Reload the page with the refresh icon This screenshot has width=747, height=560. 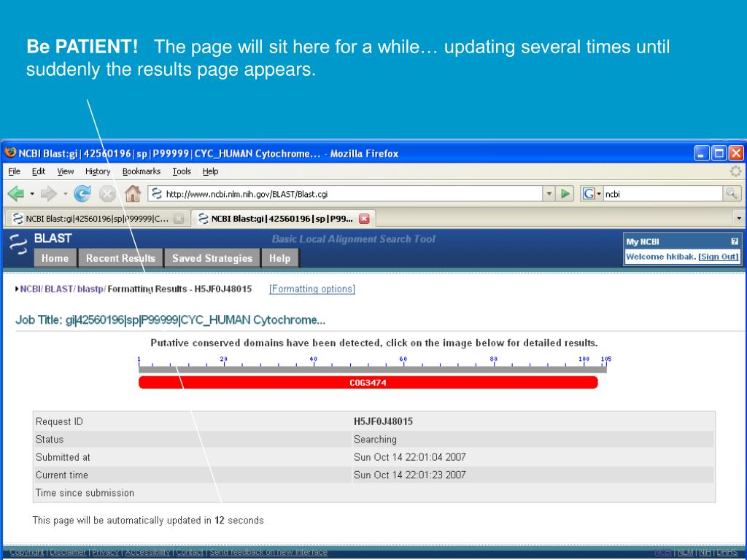coord(82,193)
